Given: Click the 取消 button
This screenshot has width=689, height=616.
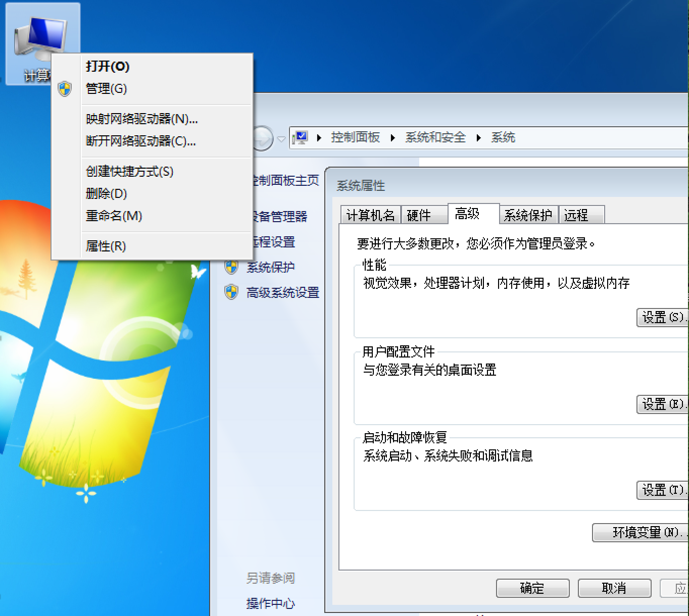Looking at the screenshot, I should pos(614,588).
